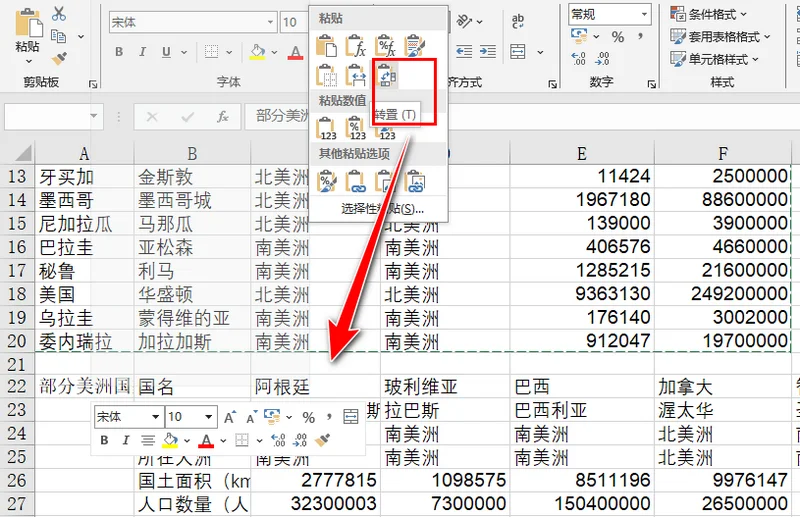Screen dimensions: 800x517
Task: Click the ribbon Increase Indent icon
Action: pyautogui.click(x=488, y=52)
